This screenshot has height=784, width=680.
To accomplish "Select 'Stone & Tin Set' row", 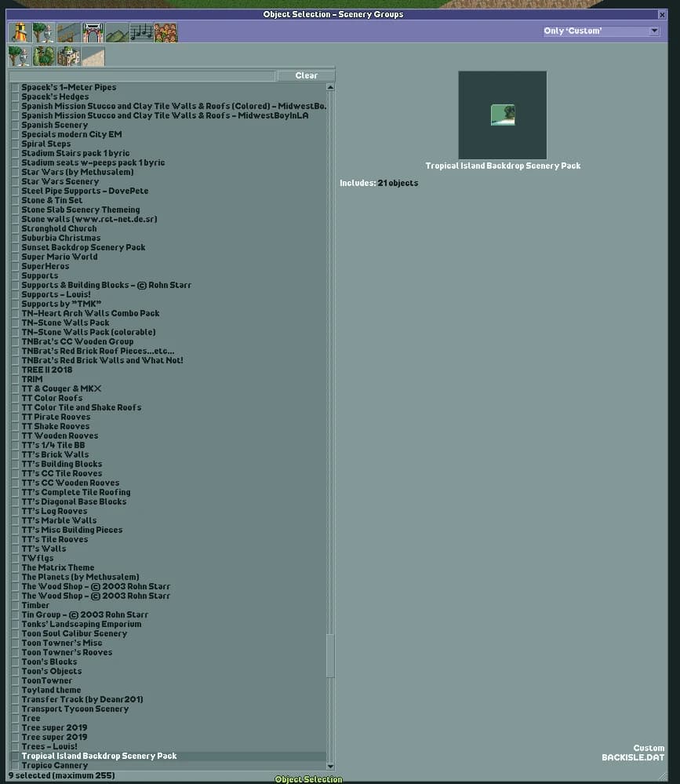I will click(x=169, y=200).
